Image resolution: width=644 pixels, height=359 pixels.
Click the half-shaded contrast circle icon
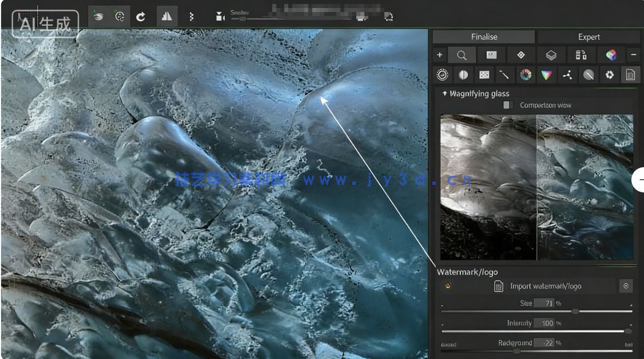click(x=463, y=75)
